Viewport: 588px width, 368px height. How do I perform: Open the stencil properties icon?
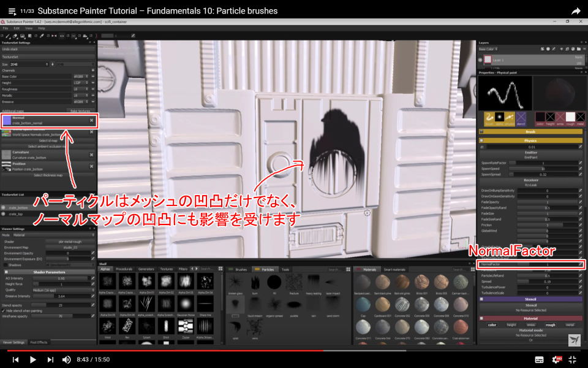(521, 117)
